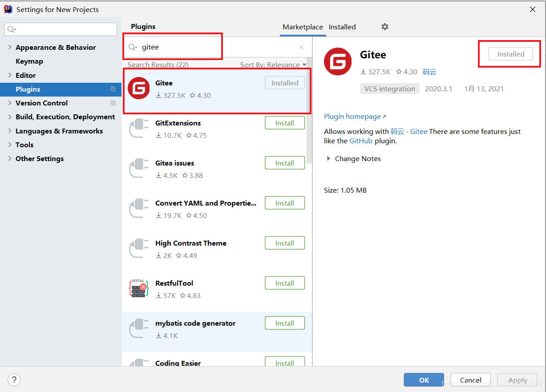The width and height of the screenshot is (546, 392).
Task: Expand Languages & Frameworks node
Action: (10, 131)
